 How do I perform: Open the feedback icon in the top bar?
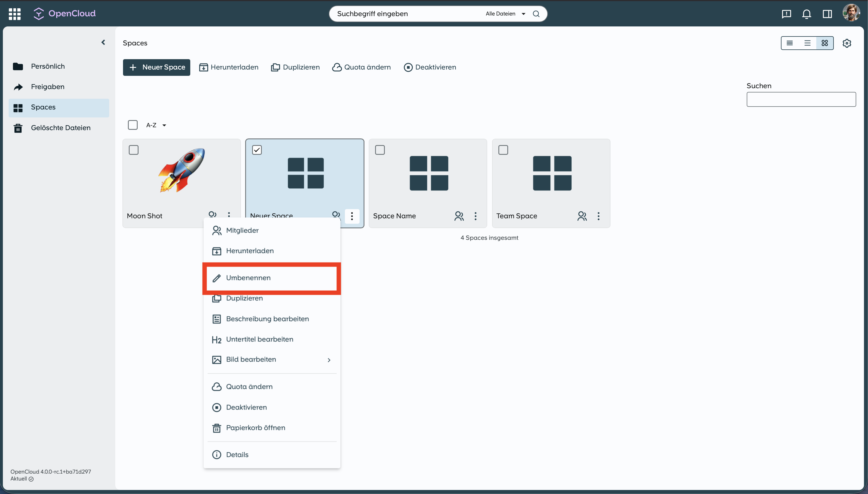coord(786,14)
